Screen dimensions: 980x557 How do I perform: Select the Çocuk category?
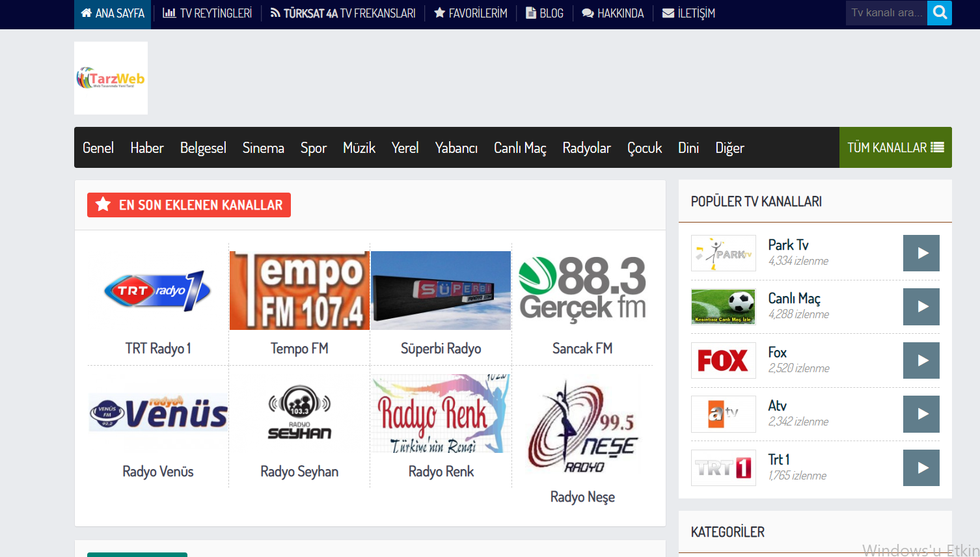[x=645, y=148]
